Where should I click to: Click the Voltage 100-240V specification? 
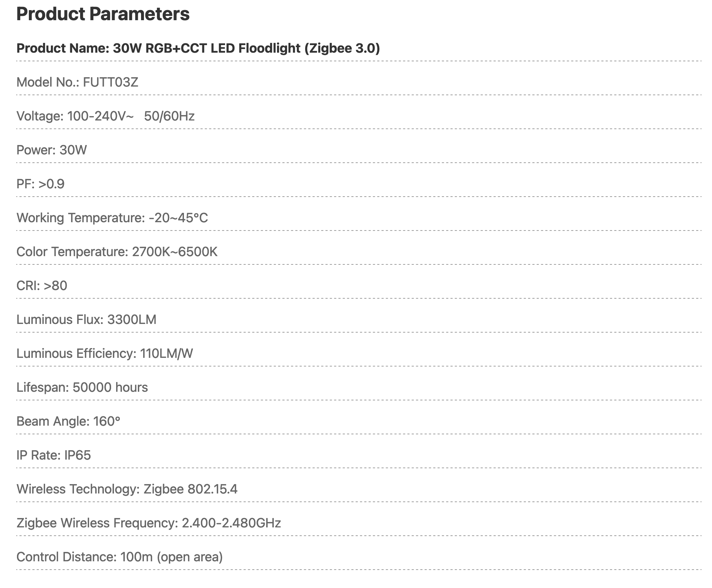[x=75, y=116]
